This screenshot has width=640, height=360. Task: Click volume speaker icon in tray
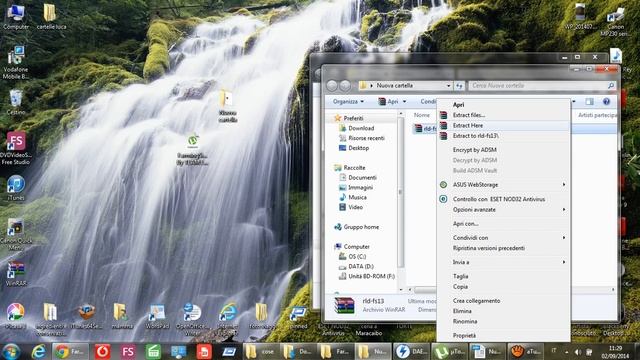click(577, 352)
